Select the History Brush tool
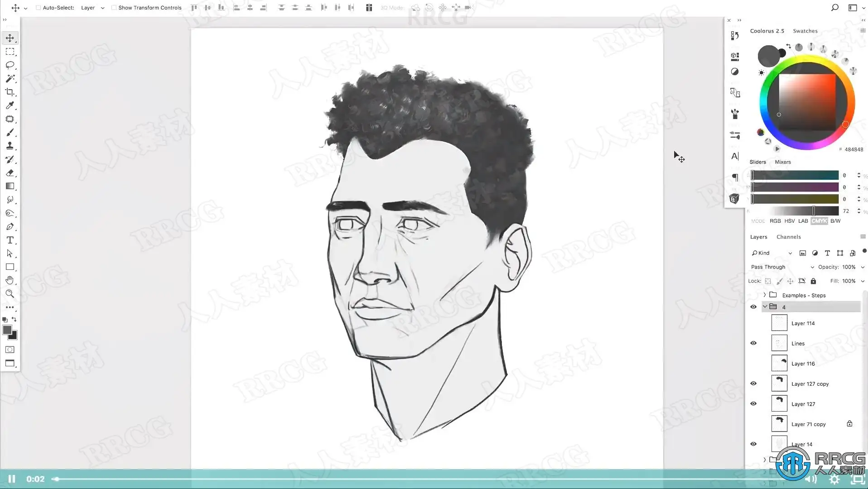 (10, 159)
